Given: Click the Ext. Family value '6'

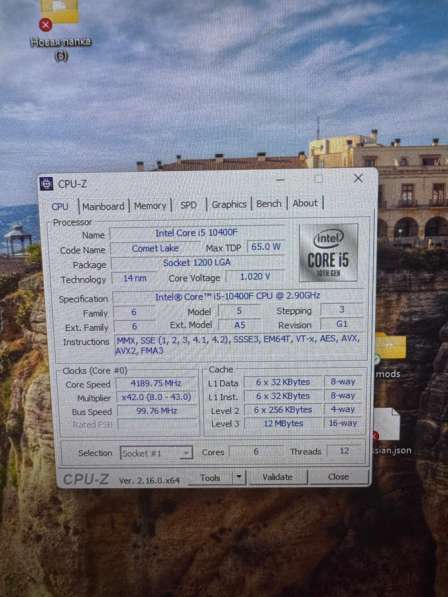Looking at the screenshot, I should point(134,326).
